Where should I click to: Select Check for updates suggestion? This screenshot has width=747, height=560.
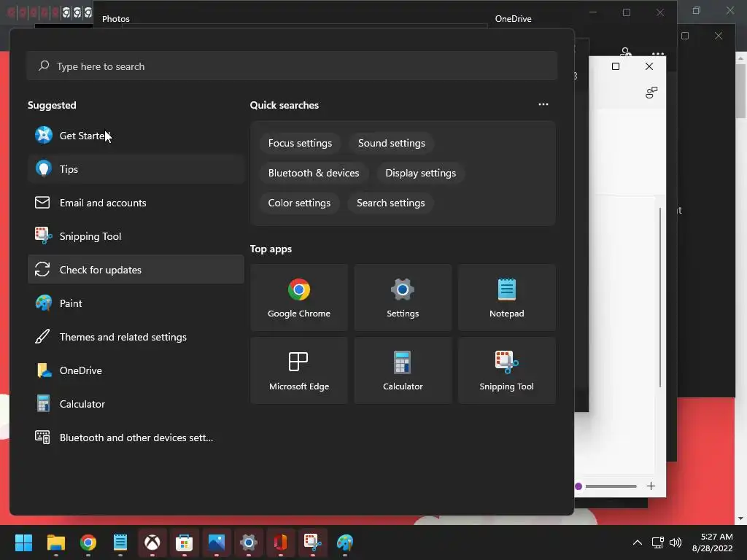coord(136,270)
